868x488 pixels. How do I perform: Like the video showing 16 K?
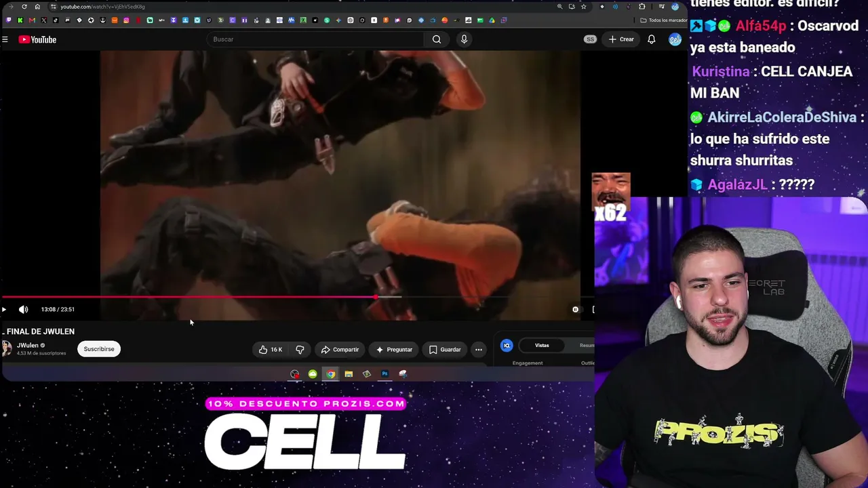click(270, 350)
